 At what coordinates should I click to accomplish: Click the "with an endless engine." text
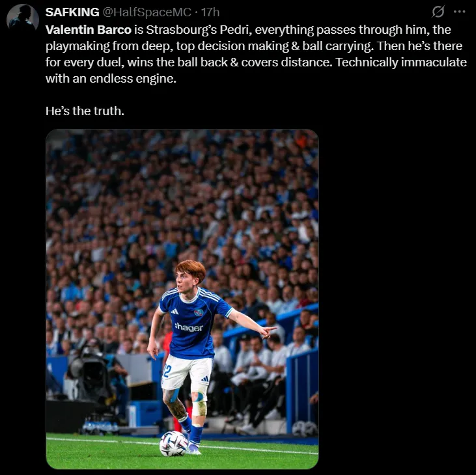(x=111, y=79)
